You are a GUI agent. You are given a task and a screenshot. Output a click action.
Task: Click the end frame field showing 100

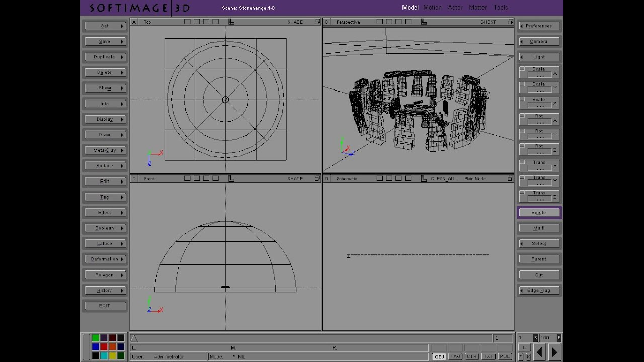[548, 338]
